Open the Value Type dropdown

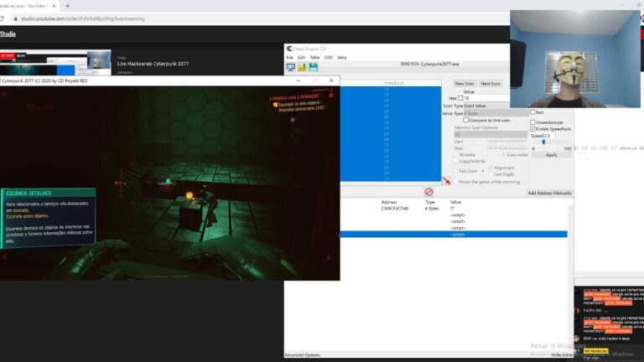coord(496,113)
